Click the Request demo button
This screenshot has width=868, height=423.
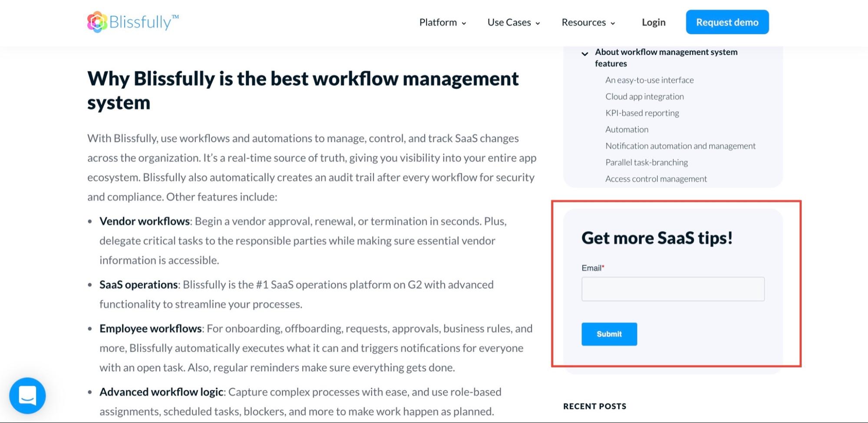click(727, 22)
